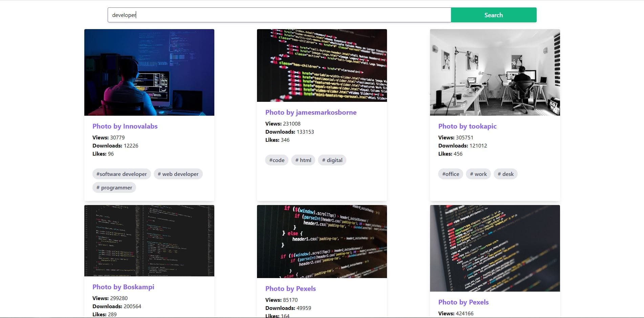The image size is (644, 318).
Task: Select the # digital tag
Action: pyautogui.click(x=332, y=160)
